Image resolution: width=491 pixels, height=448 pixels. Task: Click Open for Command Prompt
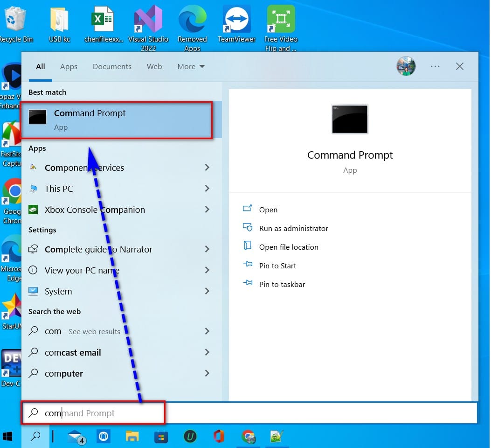(x=268, y=210)
